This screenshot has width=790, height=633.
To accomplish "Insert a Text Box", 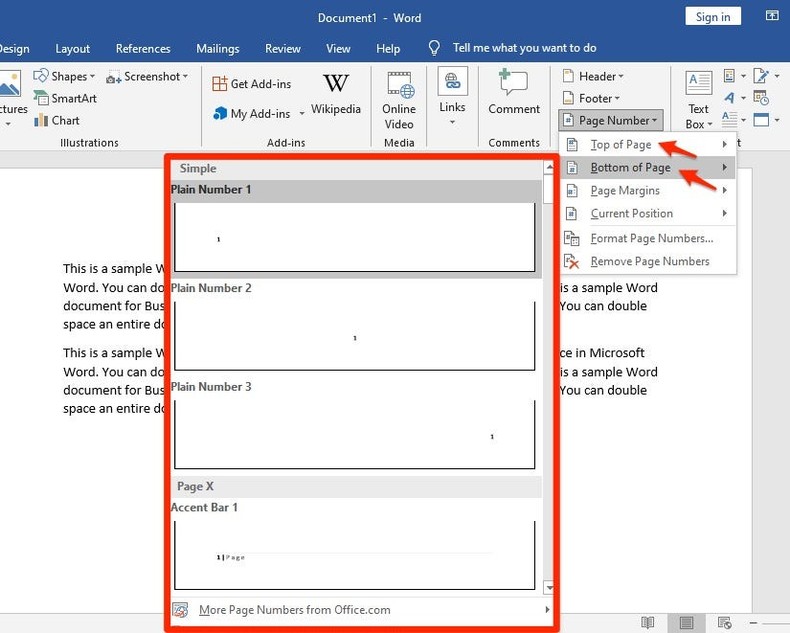I will (x=698, y=100).
